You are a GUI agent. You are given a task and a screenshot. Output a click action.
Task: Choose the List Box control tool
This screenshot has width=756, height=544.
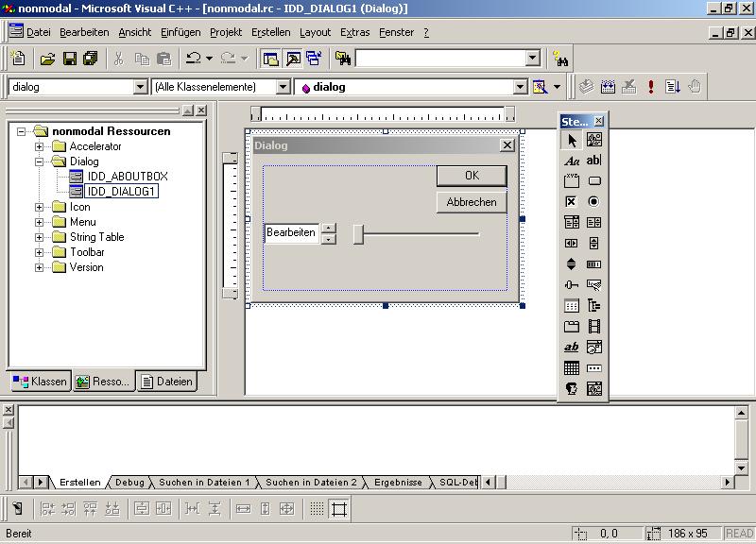point(594,222)
